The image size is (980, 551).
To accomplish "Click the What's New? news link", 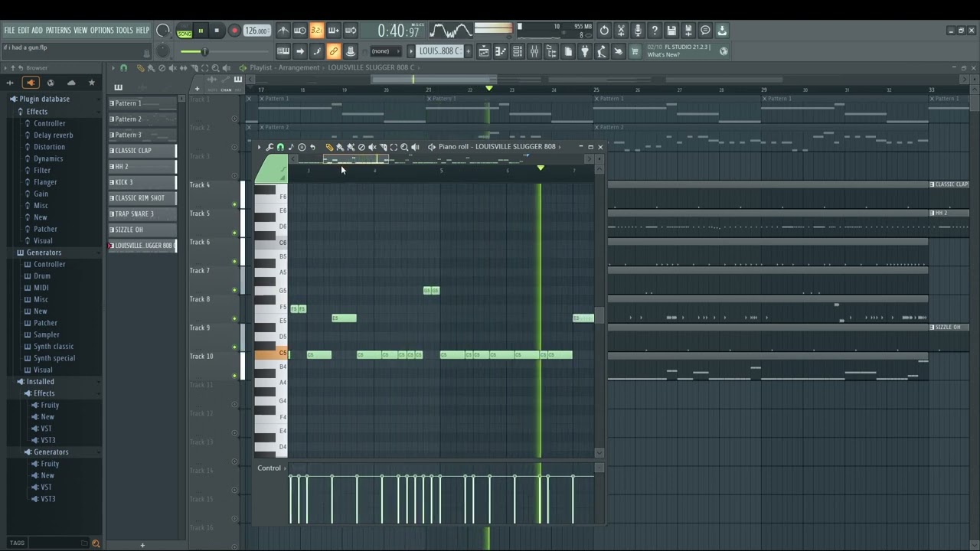I will tap(664, 55).
